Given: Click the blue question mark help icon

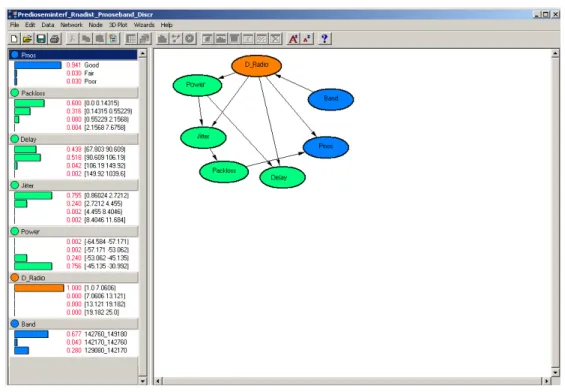Looking at the screenshot, I should tap(325, 39).
